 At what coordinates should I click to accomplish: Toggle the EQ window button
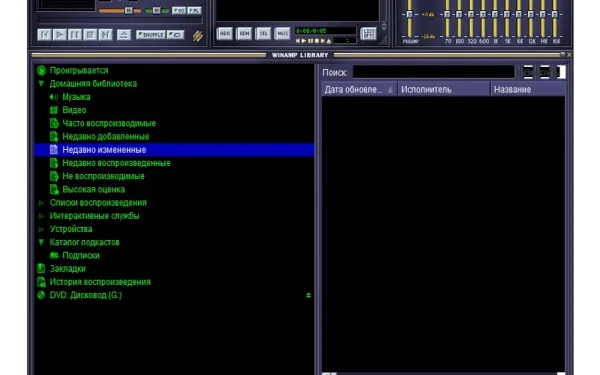[179, 11]
